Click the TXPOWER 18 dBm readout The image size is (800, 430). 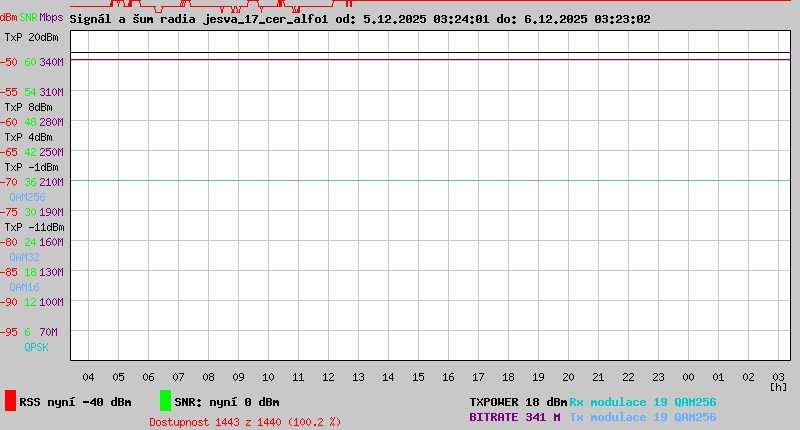518,402
